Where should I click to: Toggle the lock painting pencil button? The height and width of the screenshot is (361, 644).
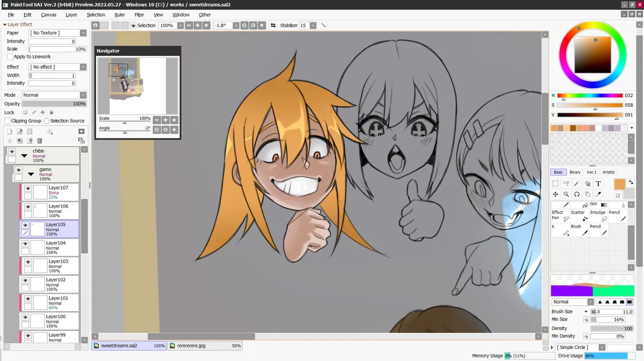tap(34, 112)
